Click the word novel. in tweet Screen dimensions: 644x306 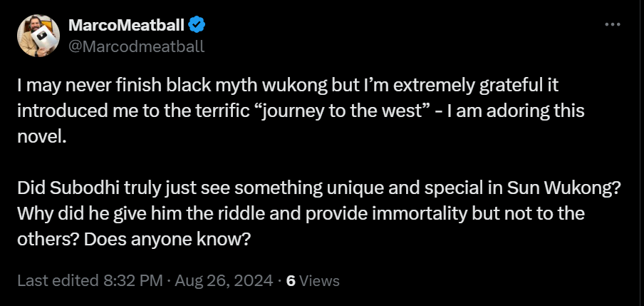point(41,137)
